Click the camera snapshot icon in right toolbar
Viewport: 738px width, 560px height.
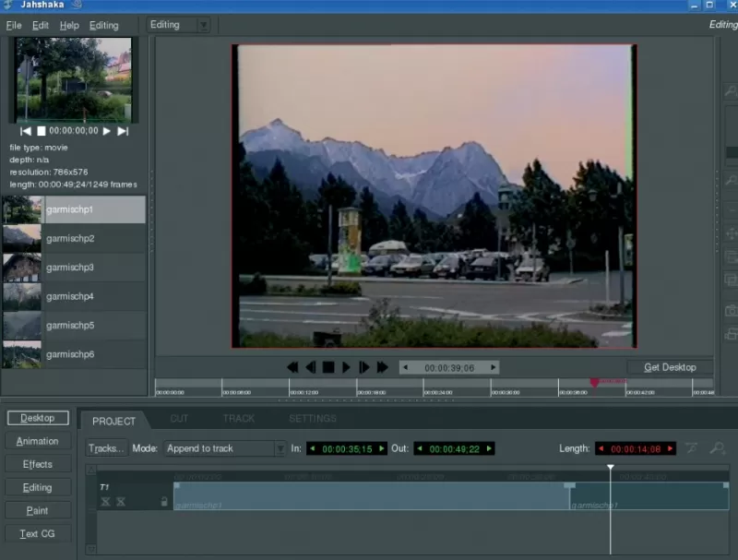click(731, 311)
